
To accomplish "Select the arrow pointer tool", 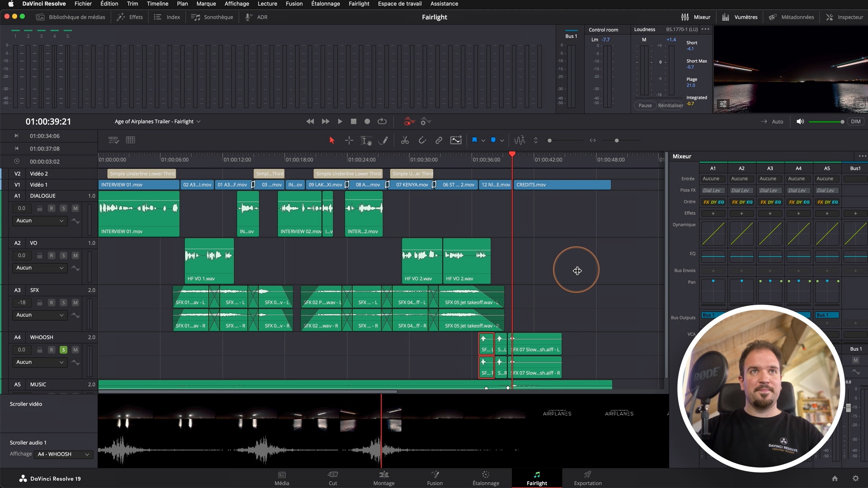I will (332, 141).
